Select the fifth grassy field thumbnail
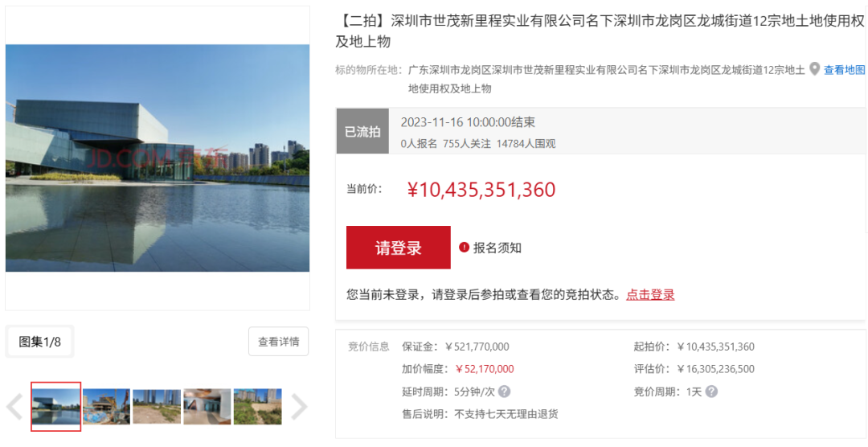Screen dimensions: 868x447 tap(257, 407)
